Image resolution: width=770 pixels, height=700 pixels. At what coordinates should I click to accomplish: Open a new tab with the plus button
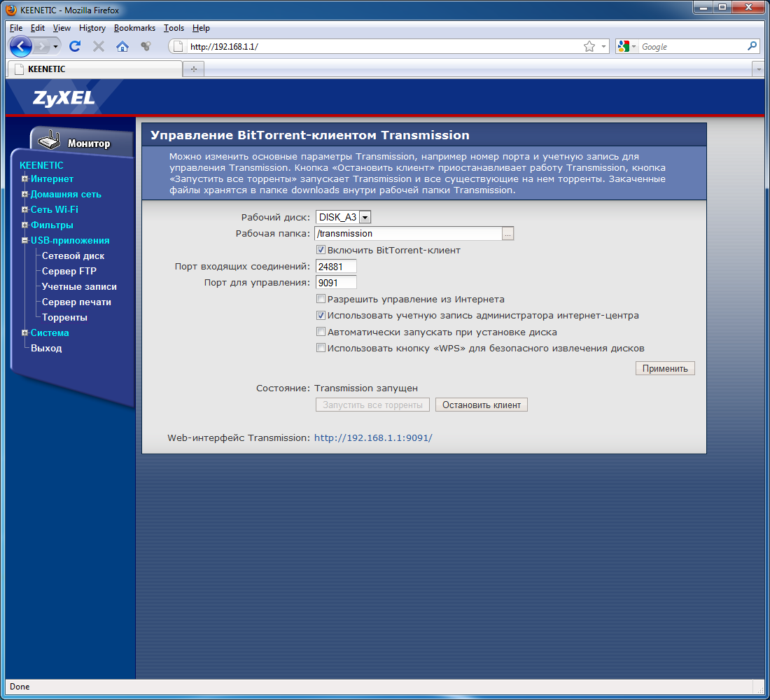[193, 69]
